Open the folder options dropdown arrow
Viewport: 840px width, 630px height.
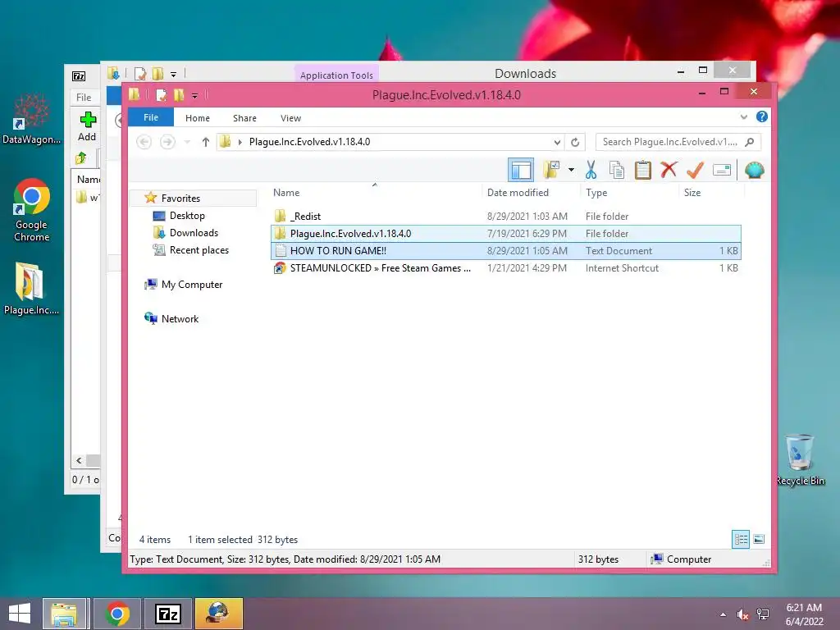point(571,171)
